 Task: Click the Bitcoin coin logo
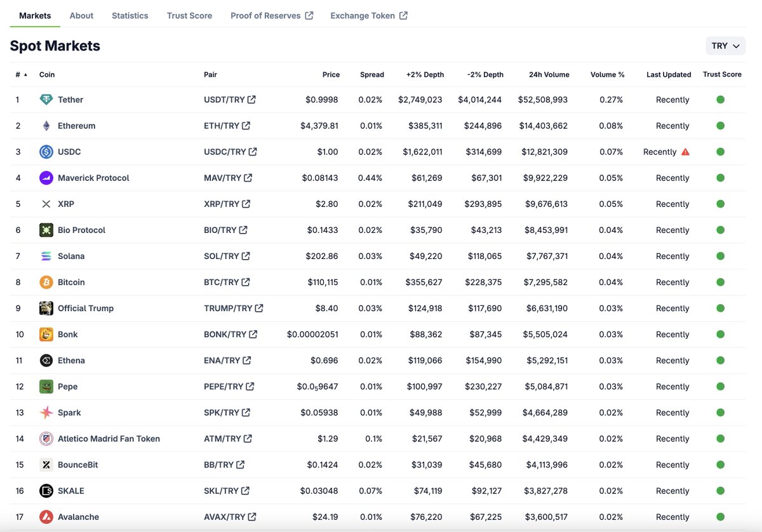46,282
